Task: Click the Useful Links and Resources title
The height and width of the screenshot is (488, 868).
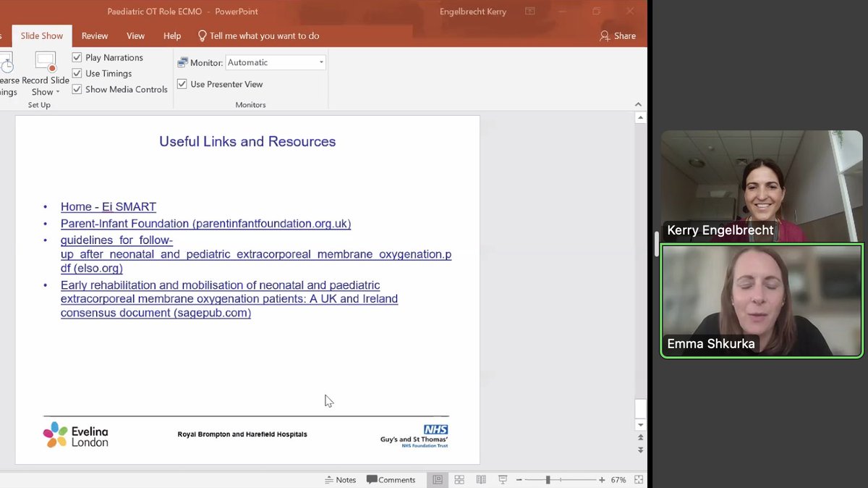Action: click(x=247, y=142)
